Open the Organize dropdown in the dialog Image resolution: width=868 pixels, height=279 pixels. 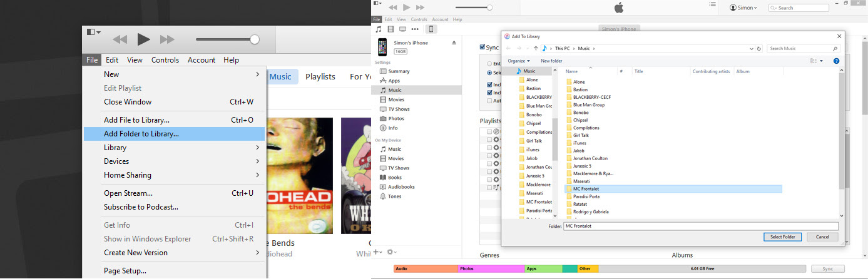coord(519,61)
